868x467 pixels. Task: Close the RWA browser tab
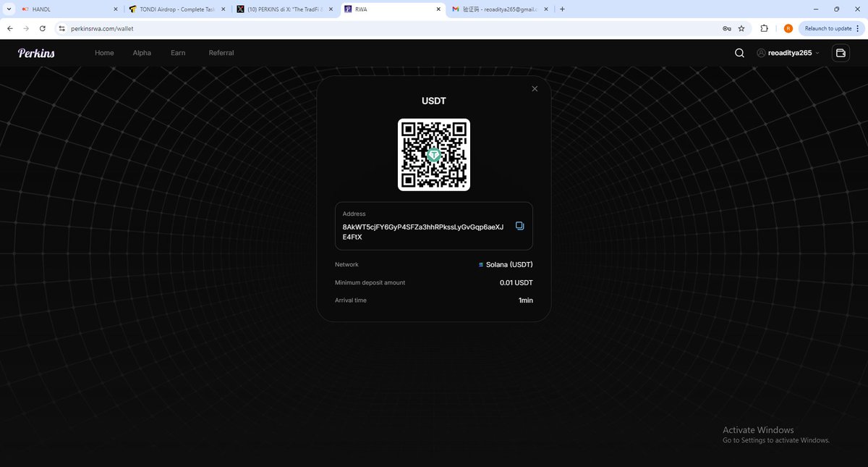tap(439, 9)
